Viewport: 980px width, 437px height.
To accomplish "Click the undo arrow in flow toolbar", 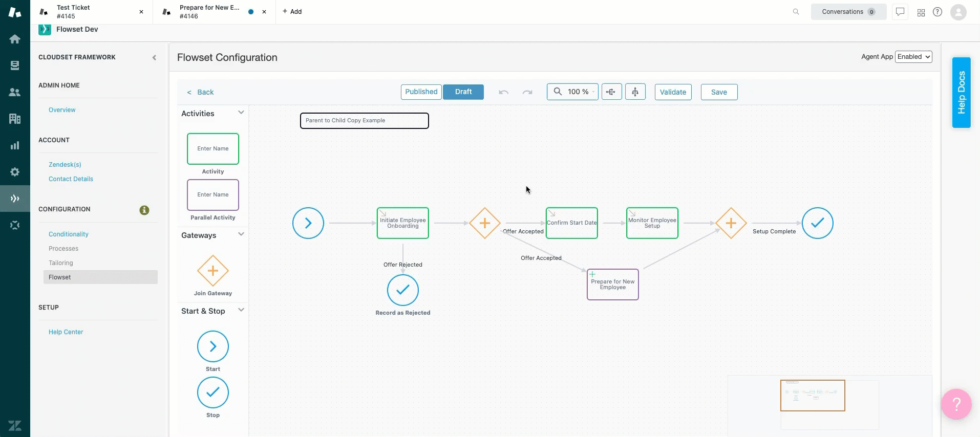I will 504,92.
